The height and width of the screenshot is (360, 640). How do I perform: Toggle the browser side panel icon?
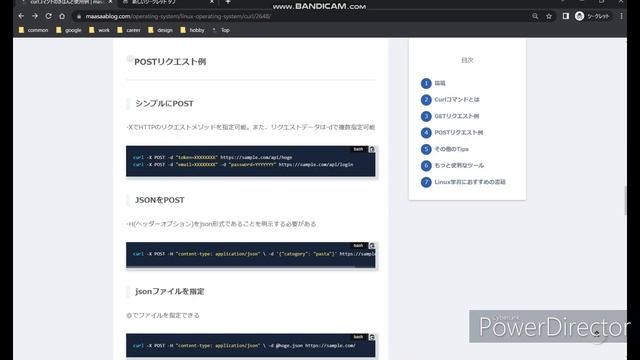pos(566,16)
